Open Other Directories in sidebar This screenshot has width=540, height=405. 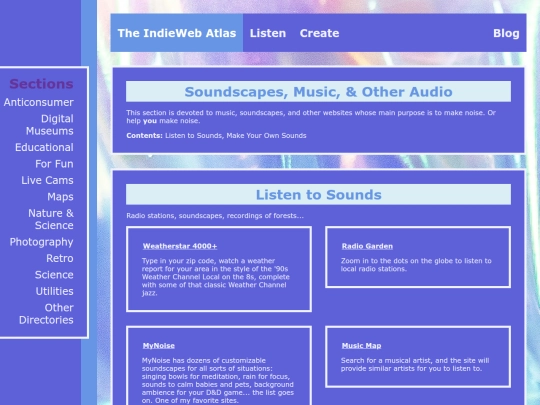coord(46,314)
